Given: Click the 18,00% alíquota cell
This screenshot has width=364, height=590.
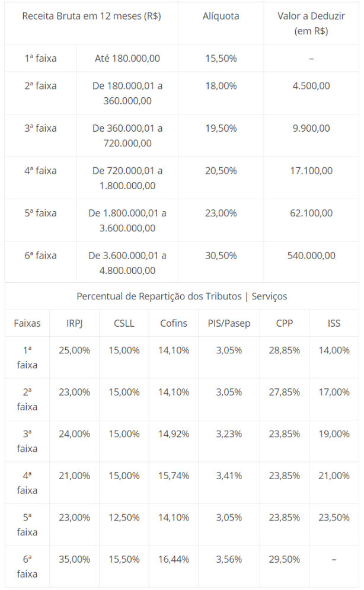Looking at the screenshot, I should tap(221, 86).
